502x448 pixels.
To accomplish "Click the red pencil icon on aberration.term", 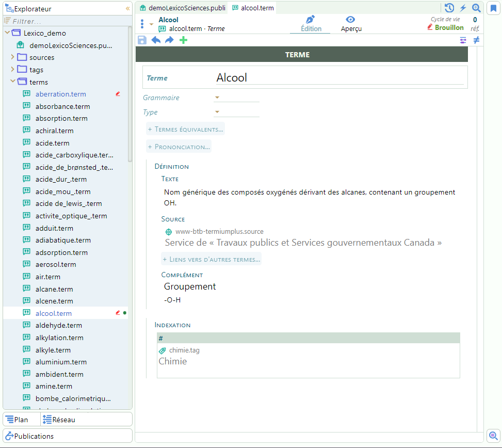I will coord(118,94).
